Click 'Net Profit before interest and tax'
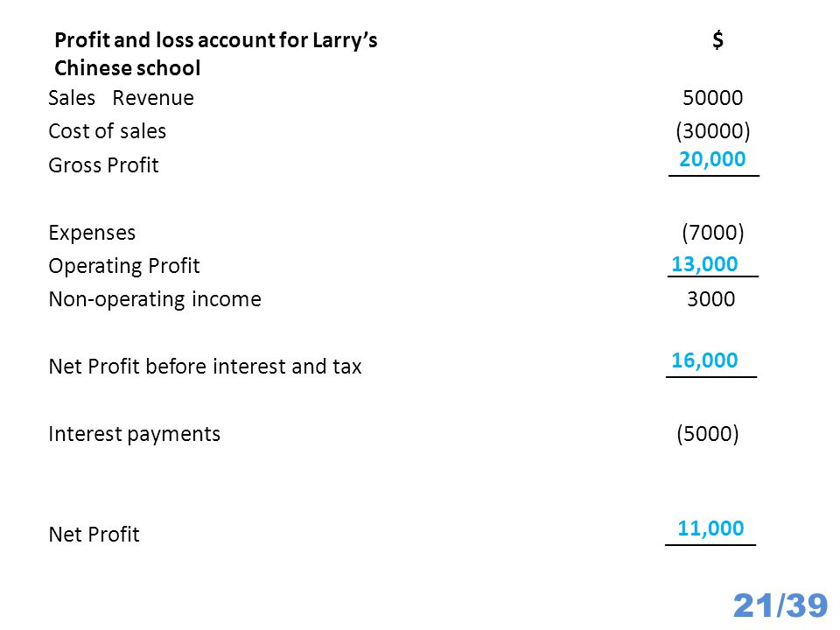The image size is (840, 630). point(205,367)
